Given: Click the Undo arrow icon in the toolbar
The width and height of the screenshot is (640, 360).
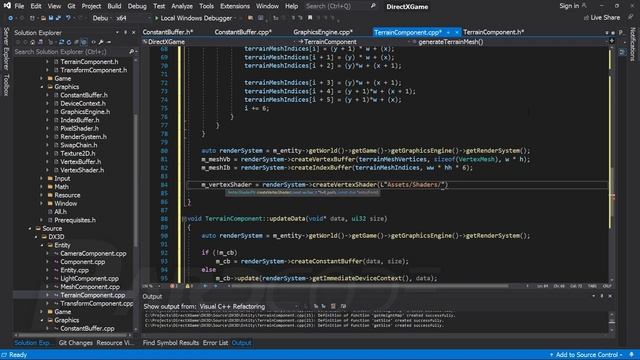Looking at the screenshot, I should pyautogui.click(x=69, y=18).
